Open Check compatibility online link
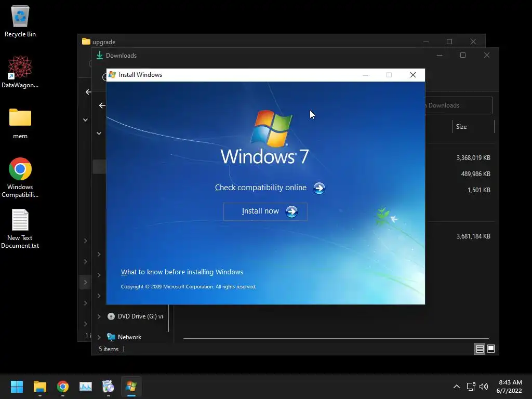532x399 pixels. tap(261, 188)
